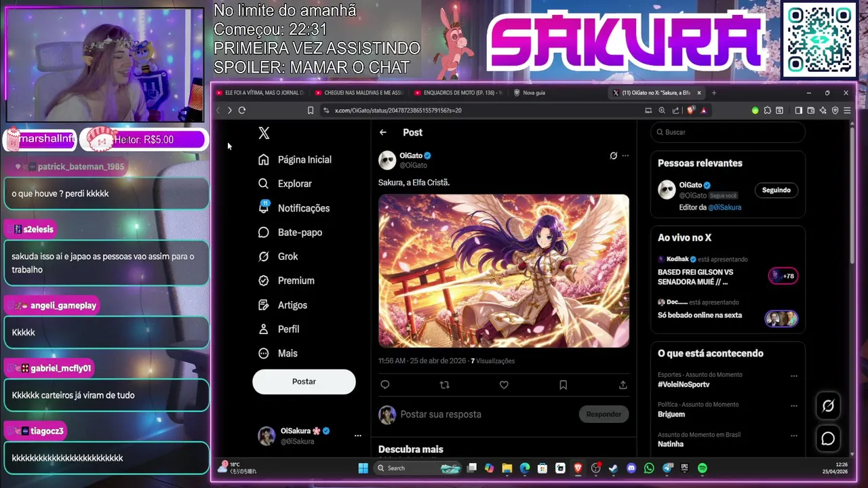This screenshot has width=868, height=488.
Task: Switch to CHEGUEI NAS MALDIVAS tab
Action: point(359,93)
